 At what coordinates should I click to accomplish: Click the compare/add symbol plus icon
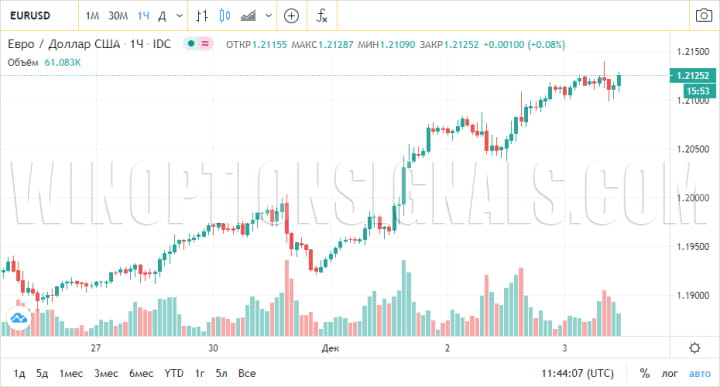pos(292,16)
